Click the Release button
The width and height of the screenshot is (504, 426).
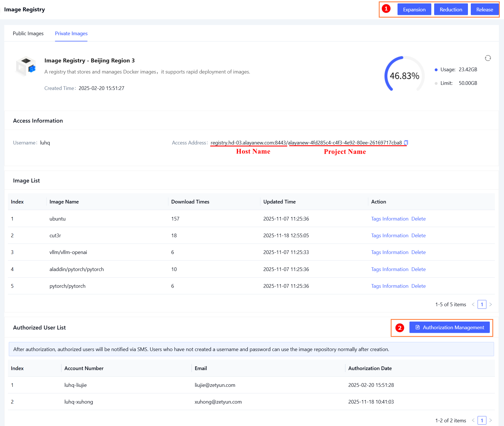point(484,9)
